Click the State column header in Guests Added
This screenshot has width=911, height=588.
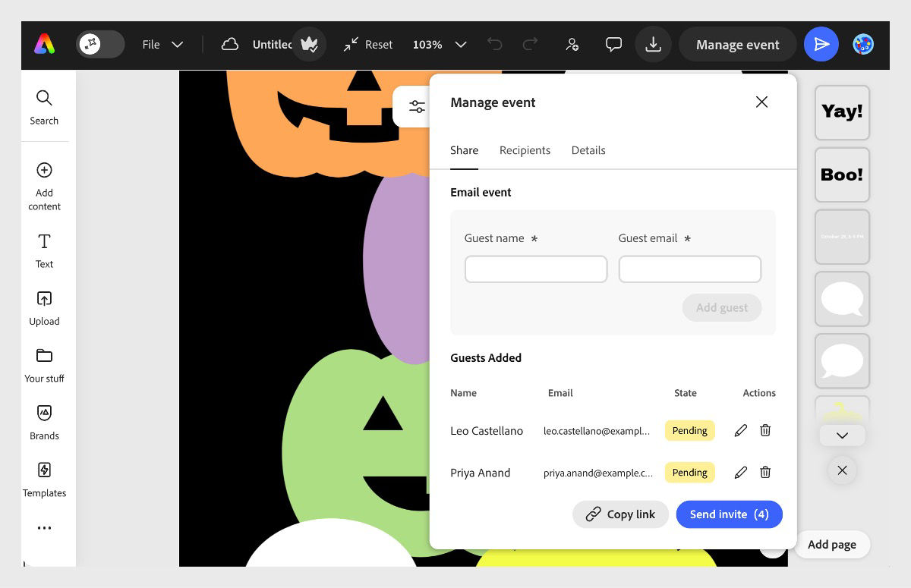pos(685,393)
